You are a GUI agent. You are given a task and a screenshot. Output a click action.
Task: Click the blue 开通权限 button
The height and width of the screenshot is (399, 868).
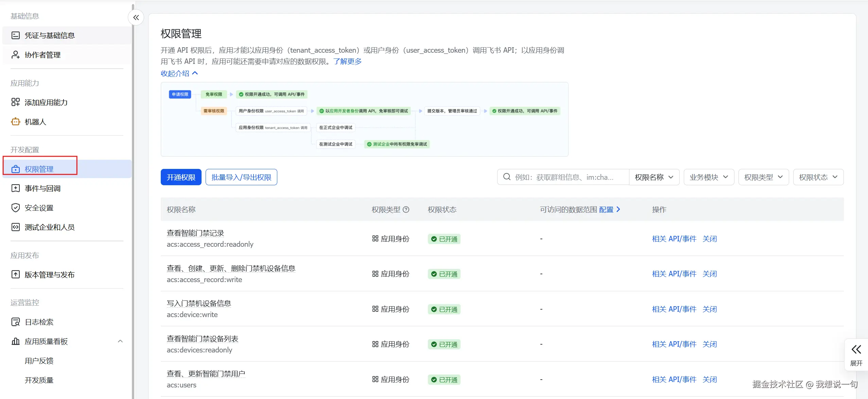tap(181, 177)
